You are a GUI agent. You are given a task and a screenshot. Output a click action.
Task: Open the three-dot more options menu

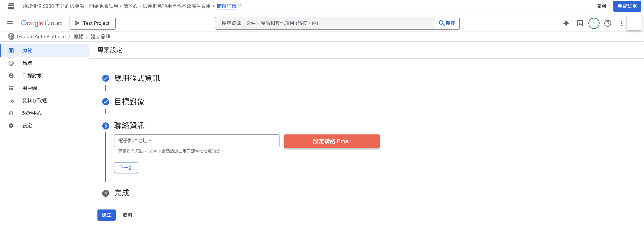[621, 23]
